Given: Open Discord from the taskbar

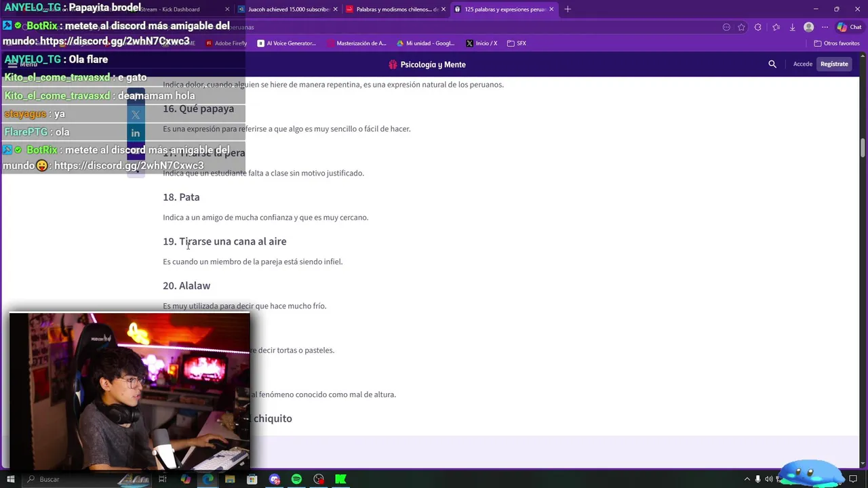Looking at the screenshot, I should tap(275, 479).
